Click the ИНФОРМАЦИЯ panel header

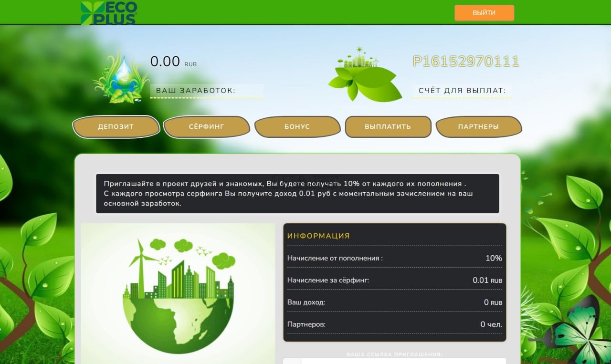(319, 235)
